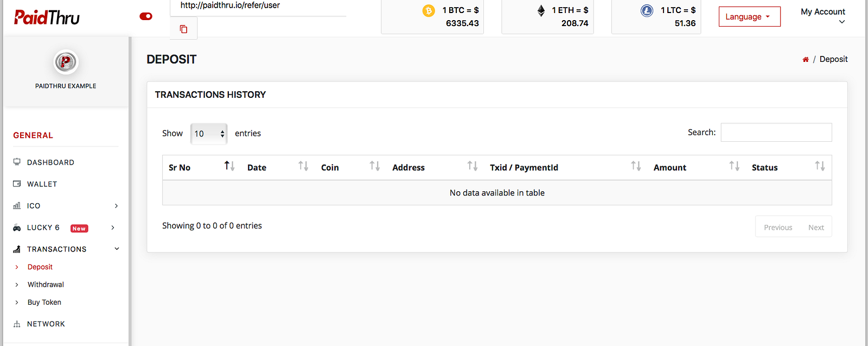868x346 pixels.
Task: Expand the Lucky 6 submenu chevron
Action: (113, 228)
